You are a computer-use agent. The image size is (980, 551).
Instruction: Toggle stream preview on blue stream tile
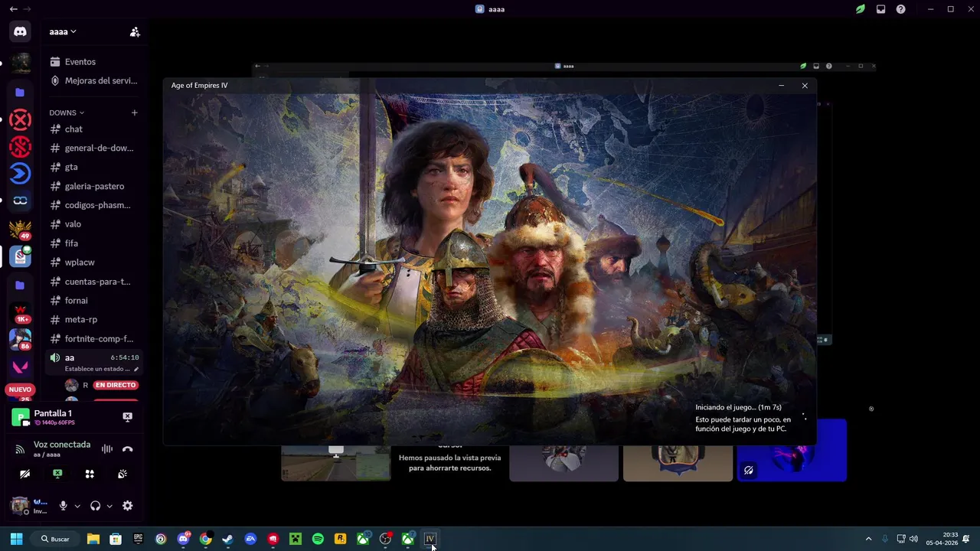pos(749,471)
